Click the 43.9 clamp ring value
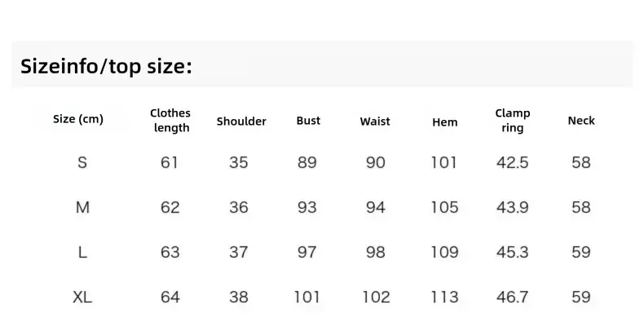644x327 pixels. (512, 207)
